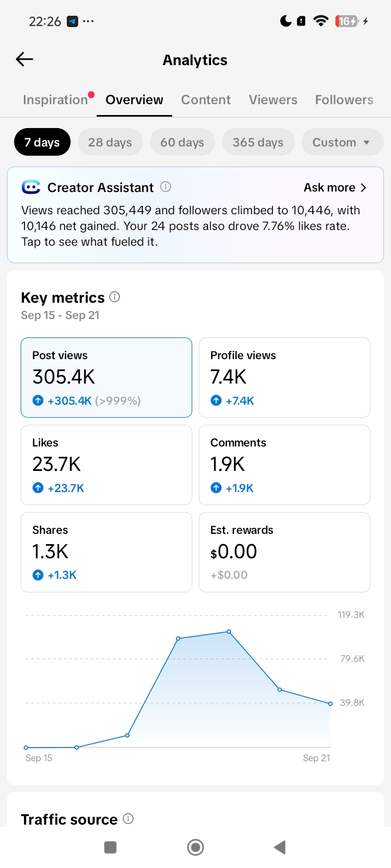Tap Android home navigation button
The width and height of the screenshot is (391, 868).
coord(195,847)
